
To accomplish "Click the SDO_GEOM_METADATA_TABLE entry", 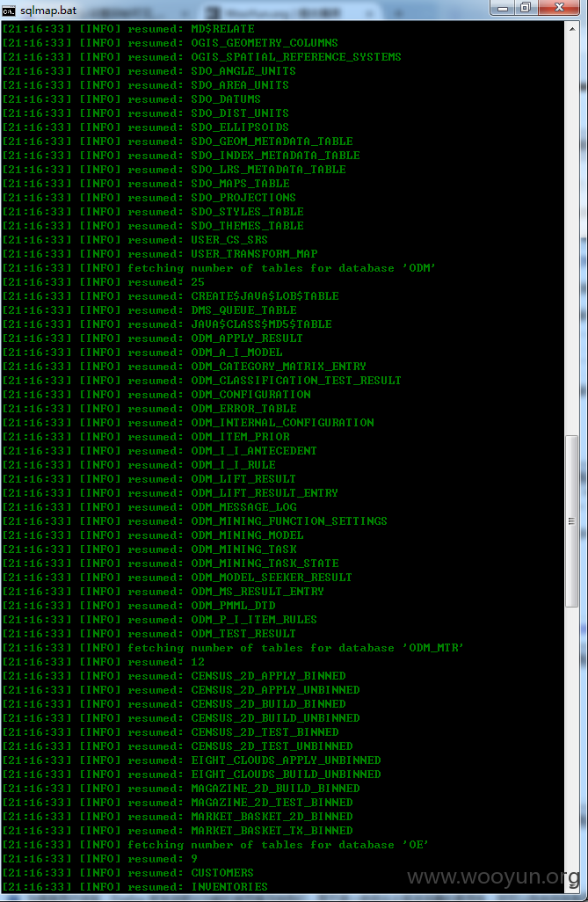I will tap(272, 142).
